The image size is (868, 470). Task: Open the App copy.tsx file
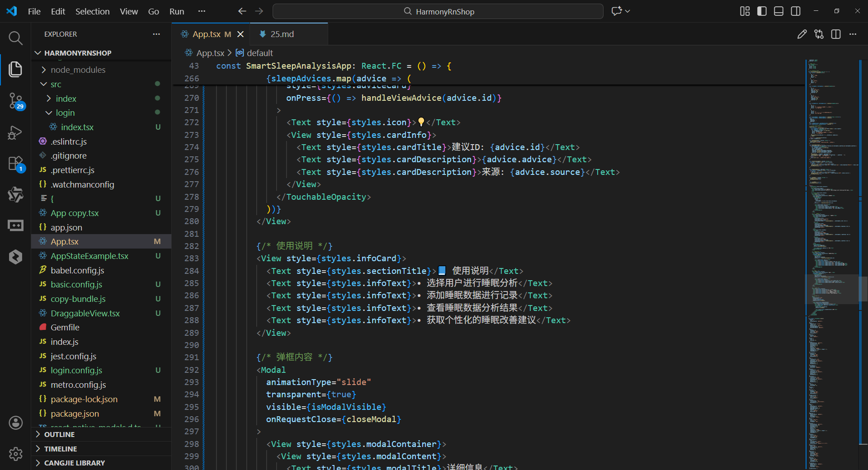[x=101, y=213]
